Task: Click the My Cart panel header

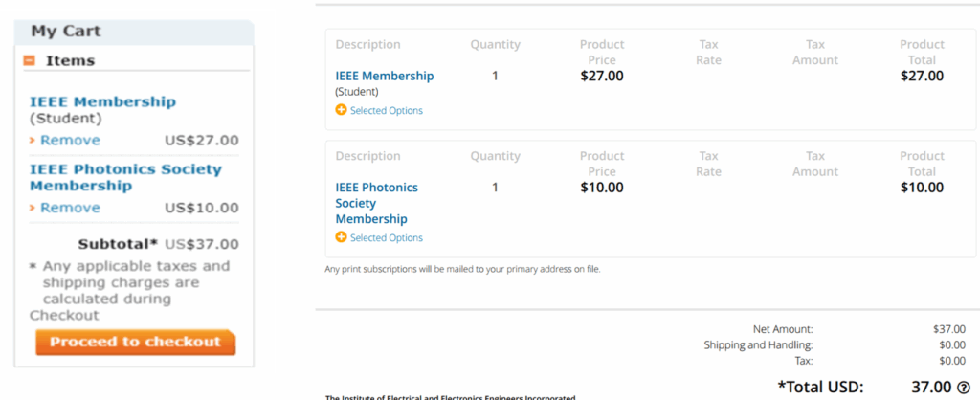Action: point(134,32)
